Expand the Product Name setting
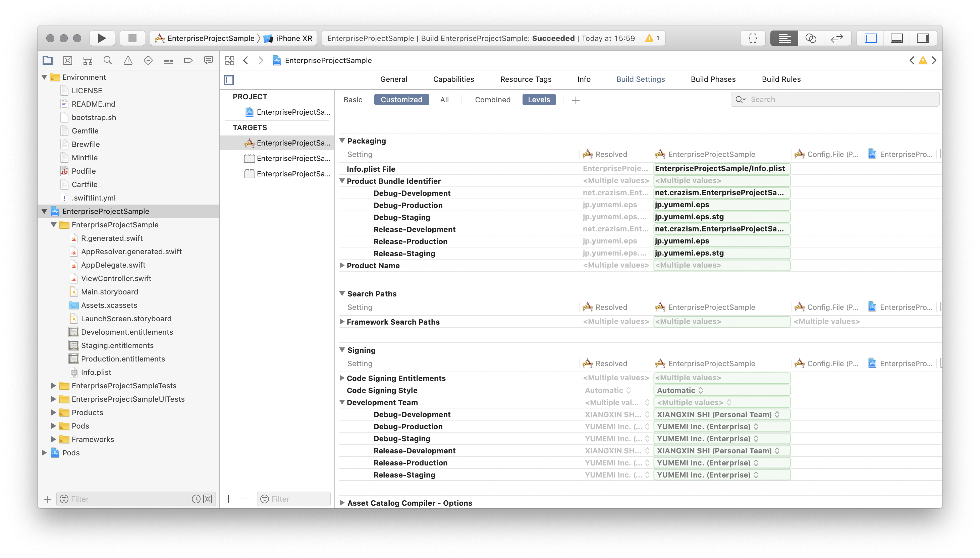This screenshot has height=558, width=980. (x=342, y=265)
